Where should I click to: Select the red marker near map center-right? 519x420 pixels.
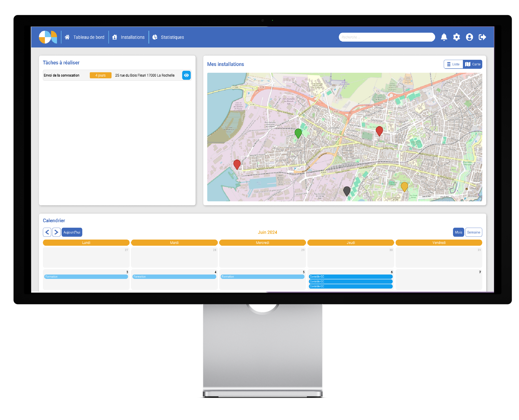(x=379, y=131)
